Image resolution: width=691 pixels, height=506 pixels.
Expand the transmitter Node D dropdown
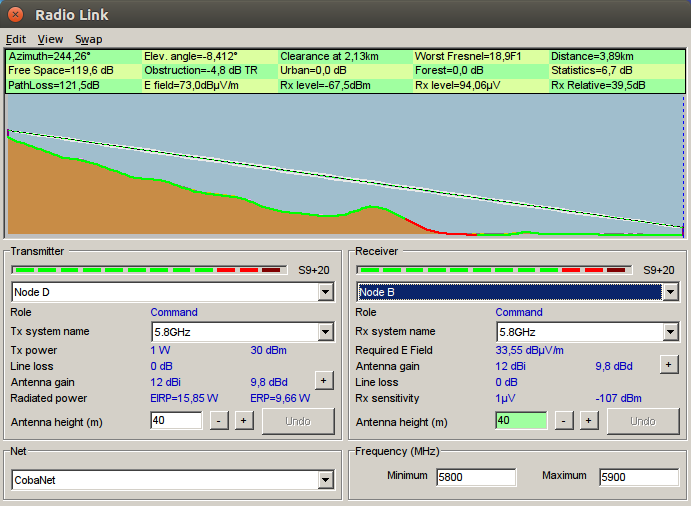(325, 292)
